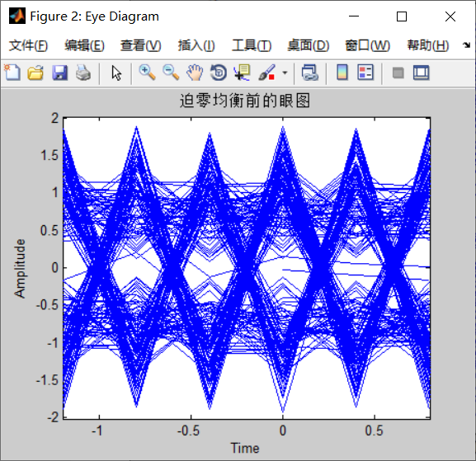
Task: Minimize the Eye Diagram window
Action: coord(354,16)
